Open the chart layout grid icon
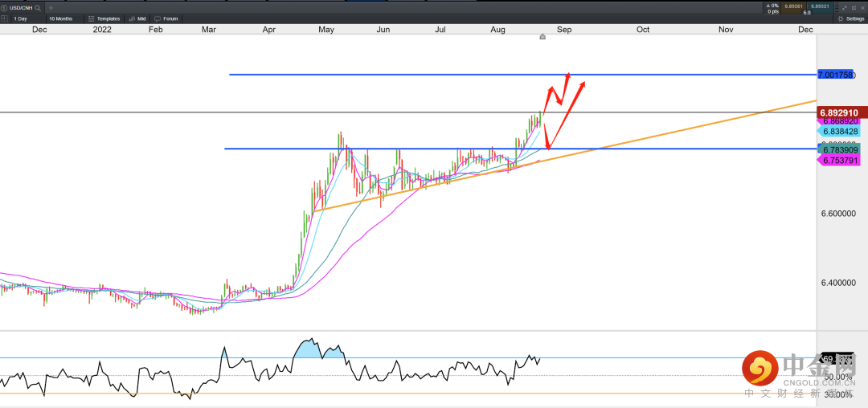The image size is (868, 408). [5, 18]
